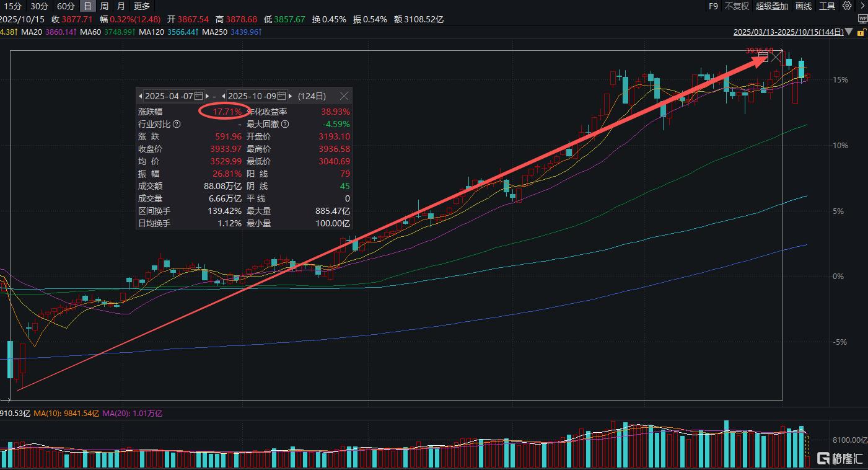The width and height of the screenshot is (868, 470).
Task: Step start date forward with right arrow
Action: point(208,96)
